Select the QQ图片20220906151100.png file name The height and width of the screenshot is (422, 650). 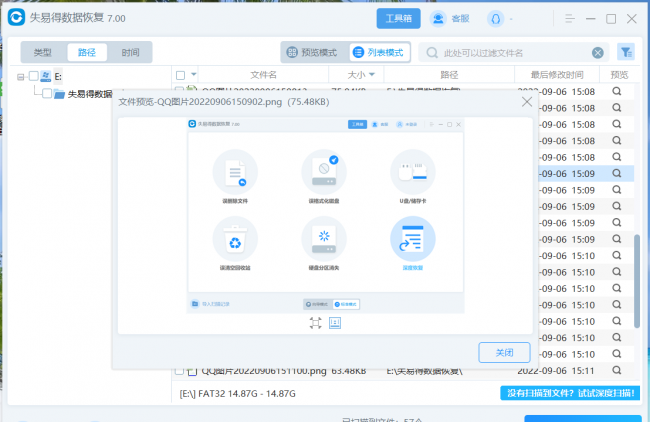[264, 371]
